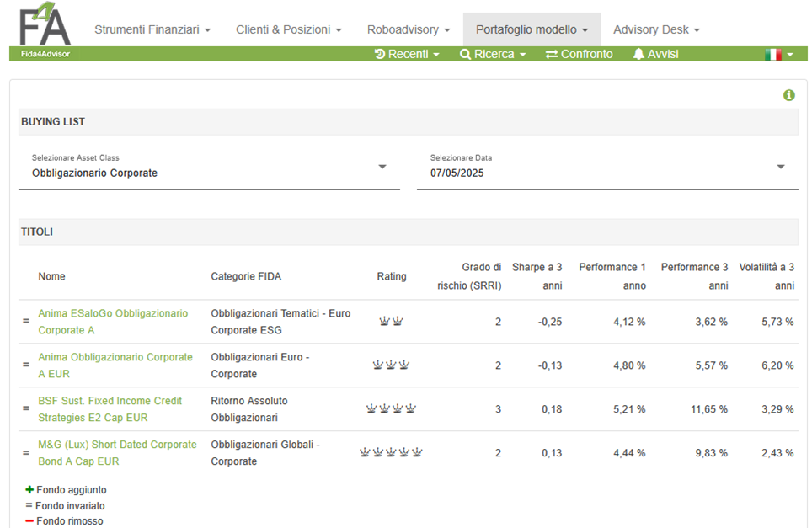Open BSF Sust. Fixed Income Credit Strategies fund
812x528 pixels.
pos(110,409)
